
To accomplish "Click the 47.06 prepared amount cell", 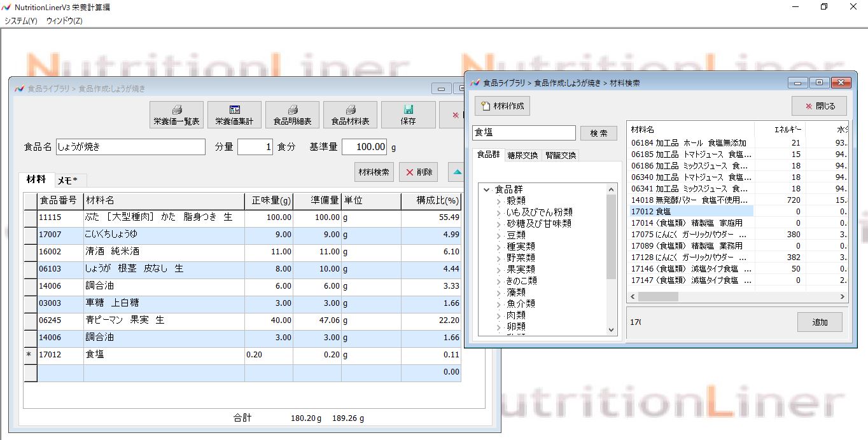I will coord(318,320).
